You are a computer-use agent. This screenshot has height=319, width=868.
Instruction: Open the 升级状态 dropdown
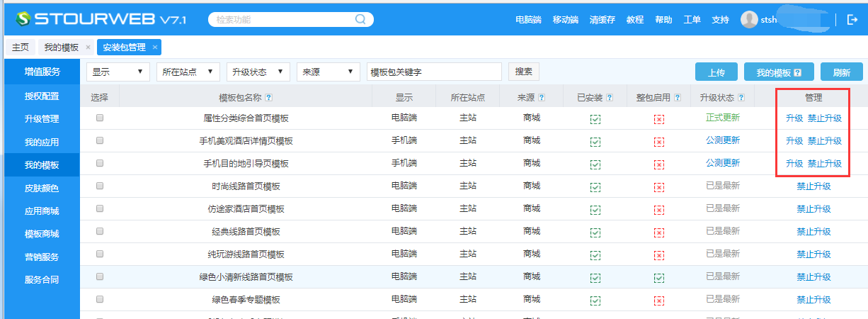coord(258,72)
